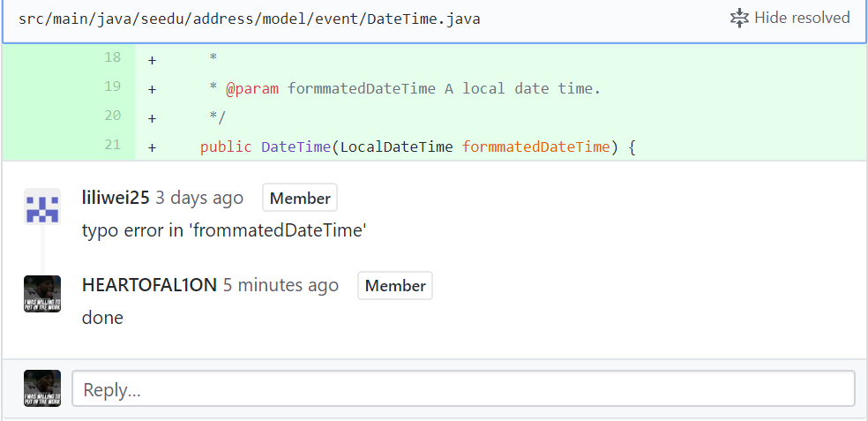Click the closing comment '*/' on line 20
The image size is (868, 421).
point(218,118)
